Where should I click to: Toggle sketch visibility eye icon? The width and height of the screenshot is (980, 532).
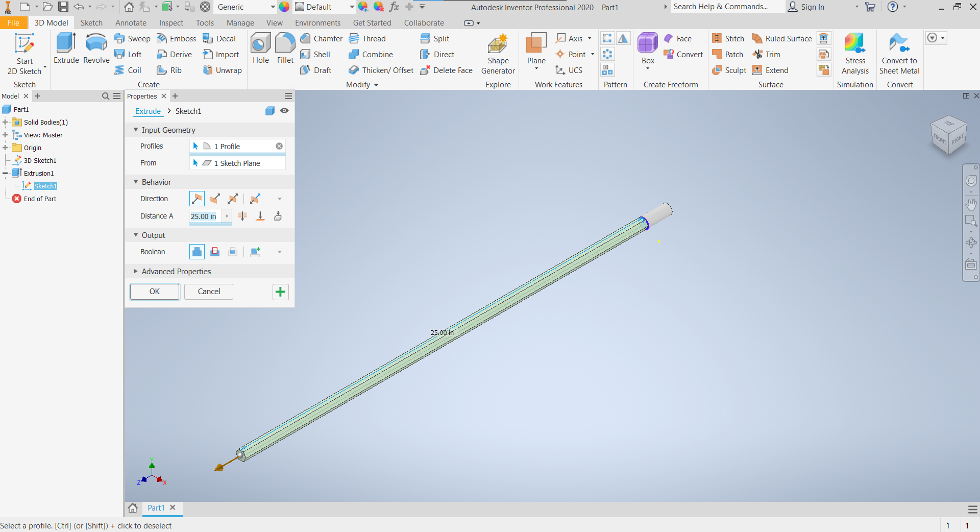[x=284, y=111]
